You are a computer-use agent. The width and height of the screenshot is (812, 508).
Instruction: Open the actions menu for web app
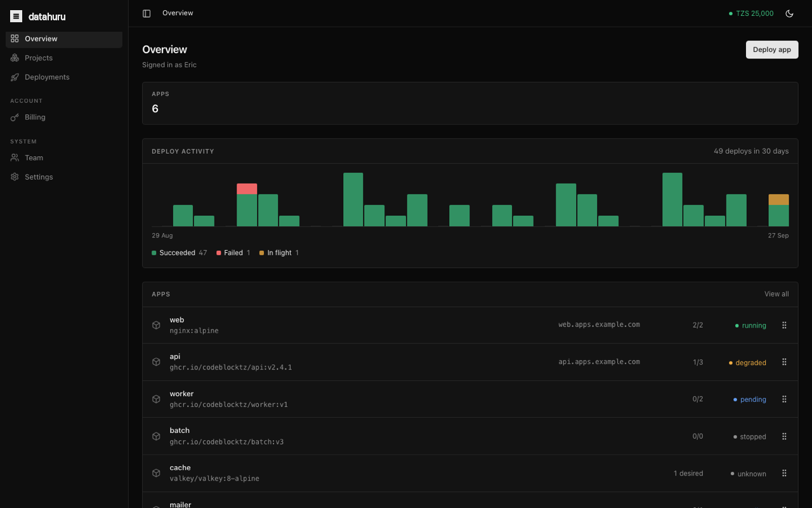pyautogui.click(x=784, y=325)
